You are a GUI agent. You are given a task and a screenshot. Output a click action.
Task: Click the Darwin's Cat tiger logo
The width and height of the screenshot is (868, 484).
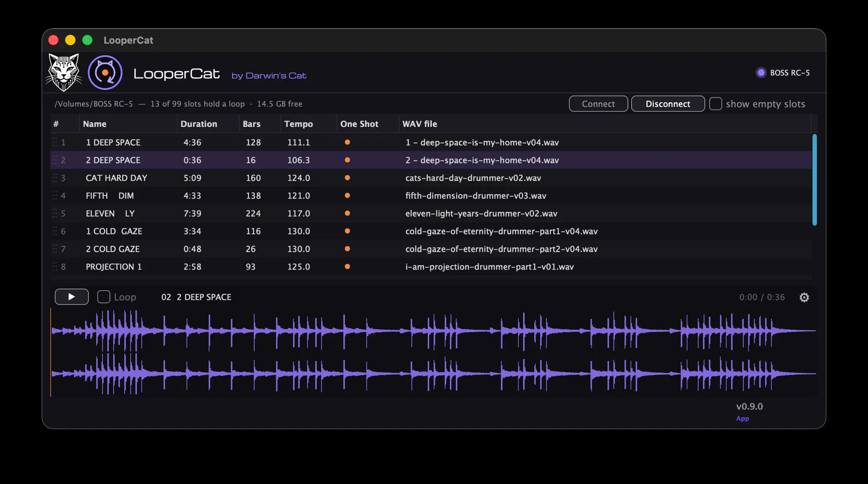(x=64, y=72)
